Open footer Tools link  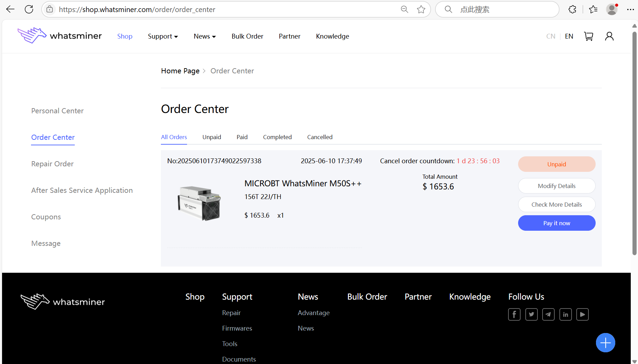click(x=230, y=344)
